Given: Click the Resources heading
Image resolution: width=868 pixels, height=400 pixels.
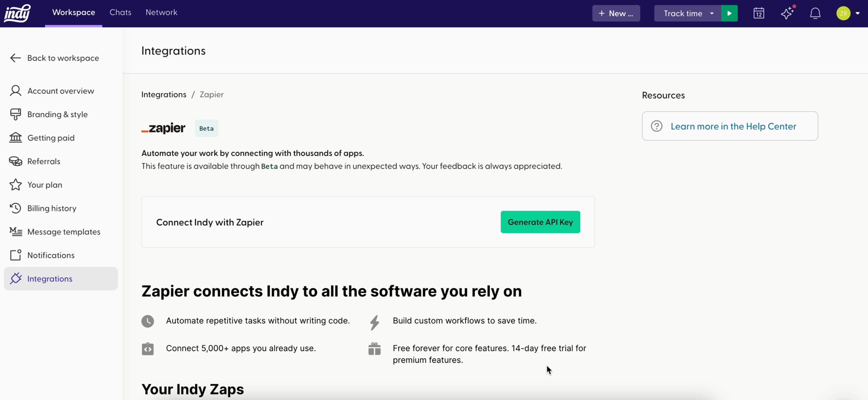Looking at the screenshot, I should click(x=663, y=95).
